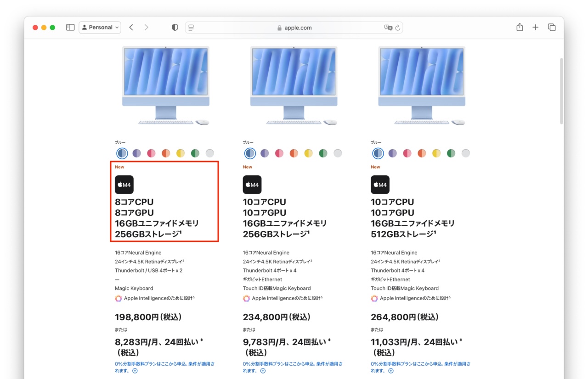Open the Share icon in Safari toolbar

tap(520, 28)
